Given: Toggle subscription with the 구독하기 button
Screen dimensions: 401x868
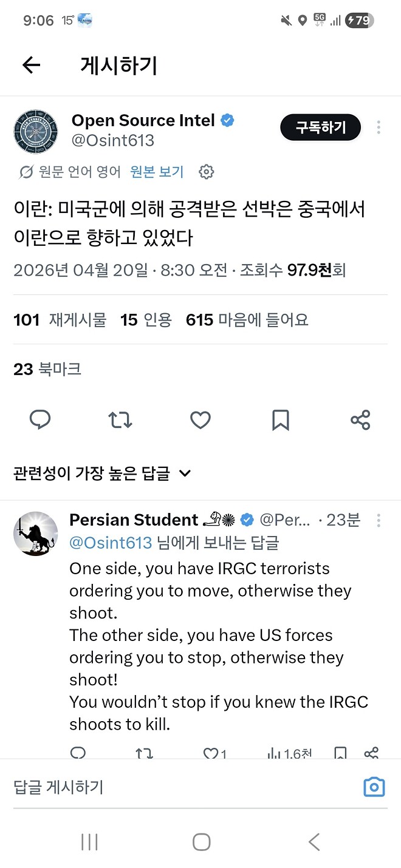Looking at the screenshot, I should pyautogui.click(x=320, y=127).
